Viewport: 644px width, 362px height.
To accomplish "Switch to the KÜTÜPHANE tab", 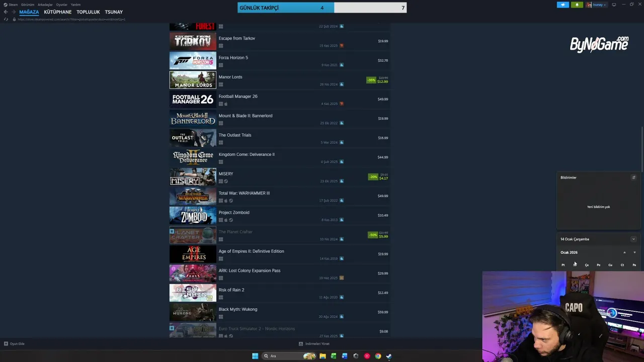I will click(x=58, y=12).
